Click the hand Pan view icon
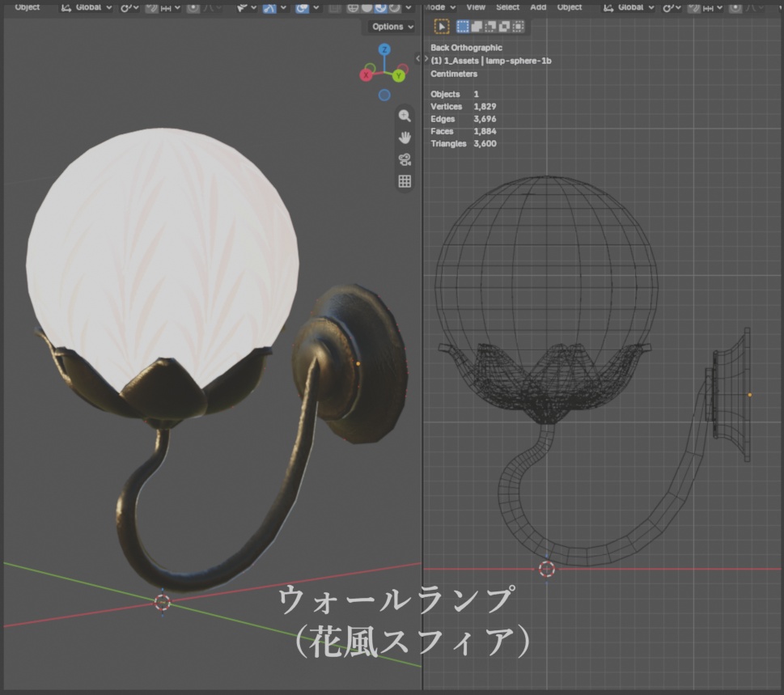Screen dimensions: 784x695 click(405, 138)
